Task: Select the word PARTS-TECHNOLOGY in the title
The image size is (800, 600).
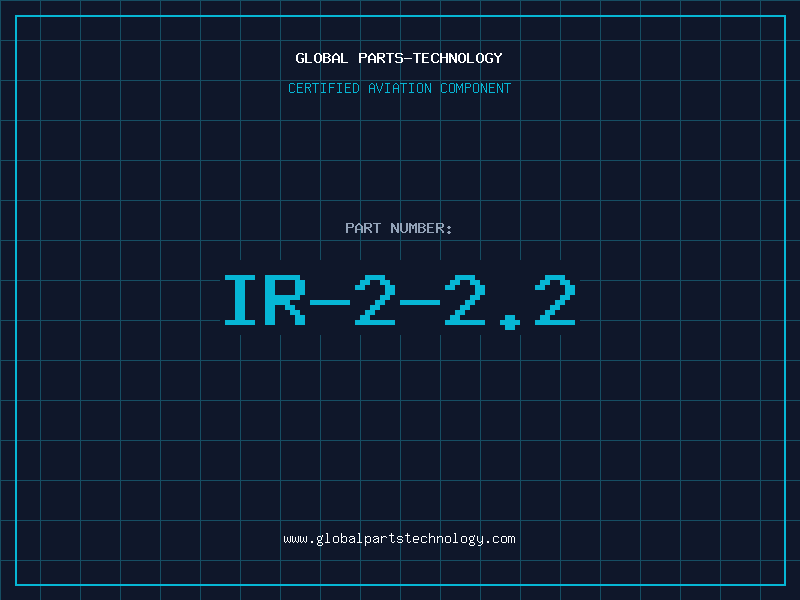Action: pos(430,58)
